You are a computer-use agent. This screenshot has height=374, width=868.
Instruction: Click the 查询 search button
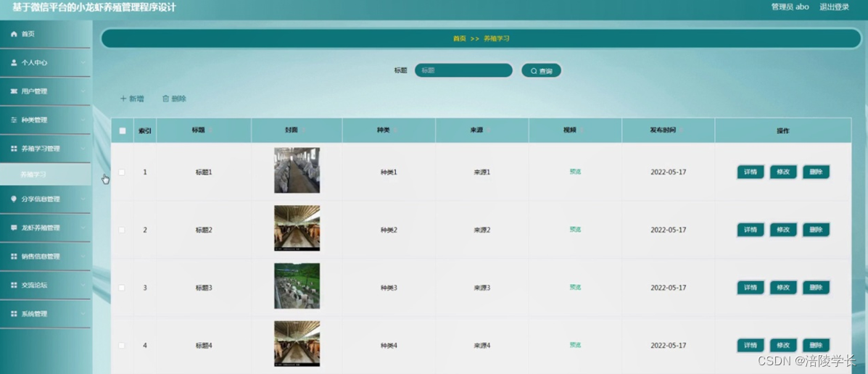[542, 71]
